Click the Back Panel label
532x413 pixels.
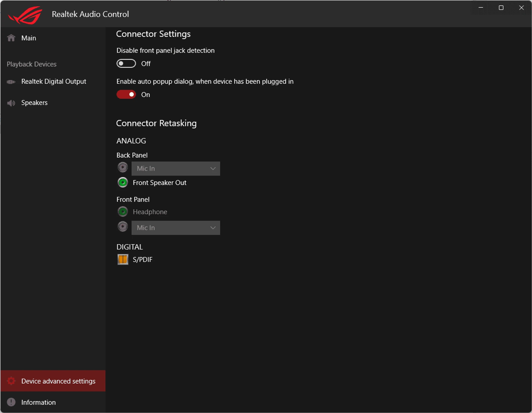tap(132, 155)
